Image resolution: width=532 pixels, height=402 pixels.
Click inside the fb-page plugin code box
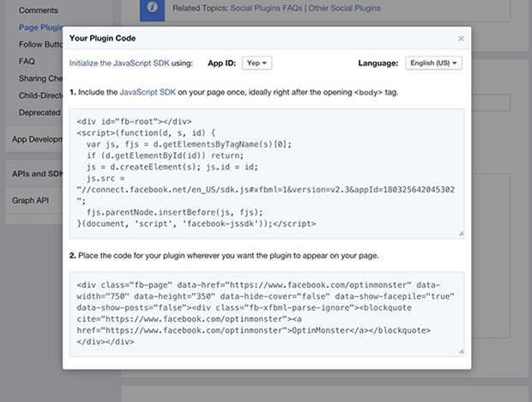(x=267, y=314)
